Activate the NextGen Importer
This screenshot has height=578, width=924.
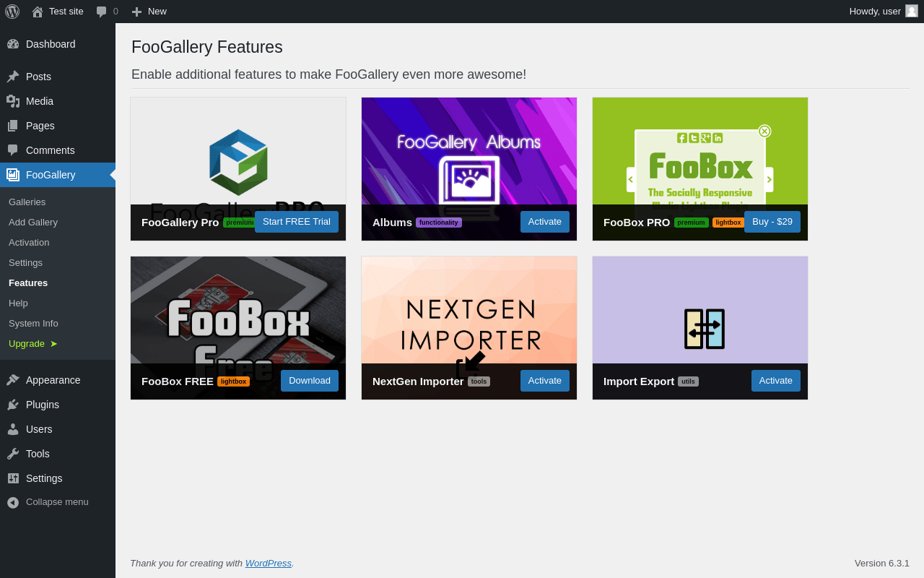point(545,381)
